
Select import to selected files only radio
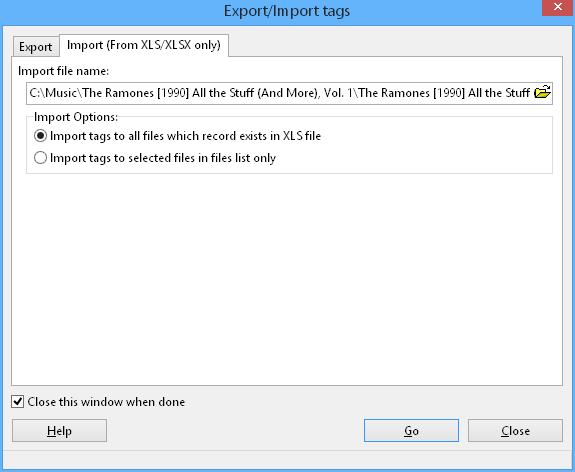40,158
